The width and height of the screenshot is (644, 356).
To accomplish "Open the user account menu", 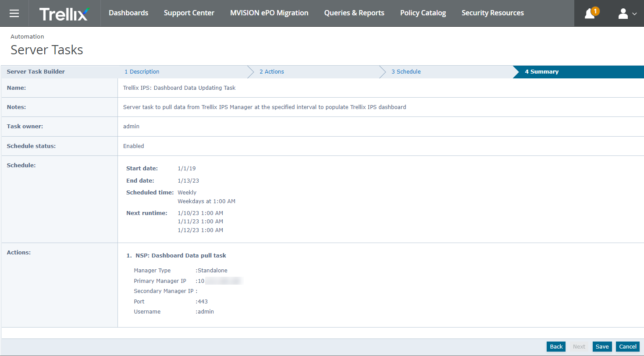I will [x=627, y=14].
